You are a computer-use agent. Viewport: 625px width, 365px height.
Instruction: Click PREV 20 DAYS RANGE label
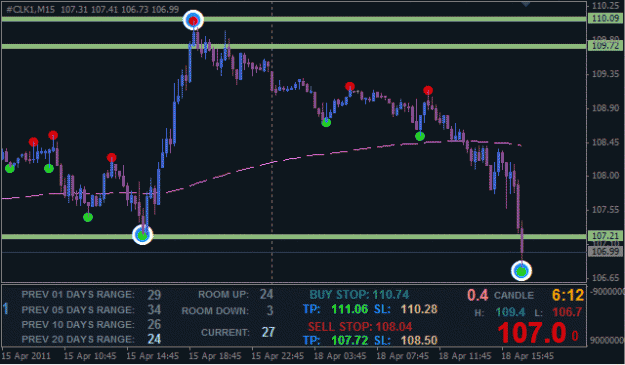78,339
